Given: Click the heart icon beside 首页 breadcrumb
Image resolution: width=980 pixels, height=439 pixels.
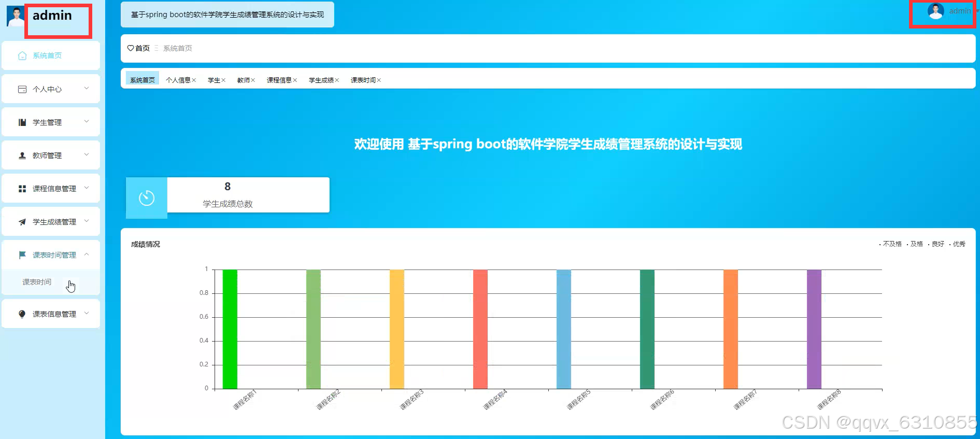Looking at the screenshot, I should pyautogui.click(x=131, y=48).
